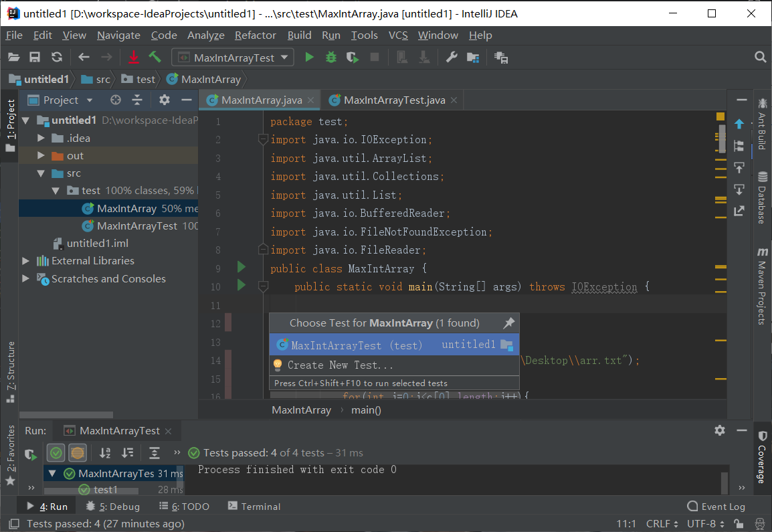Click Scroll from Source target icon
Viewport: 772px width, 532px height.
(x=116, y=100)
